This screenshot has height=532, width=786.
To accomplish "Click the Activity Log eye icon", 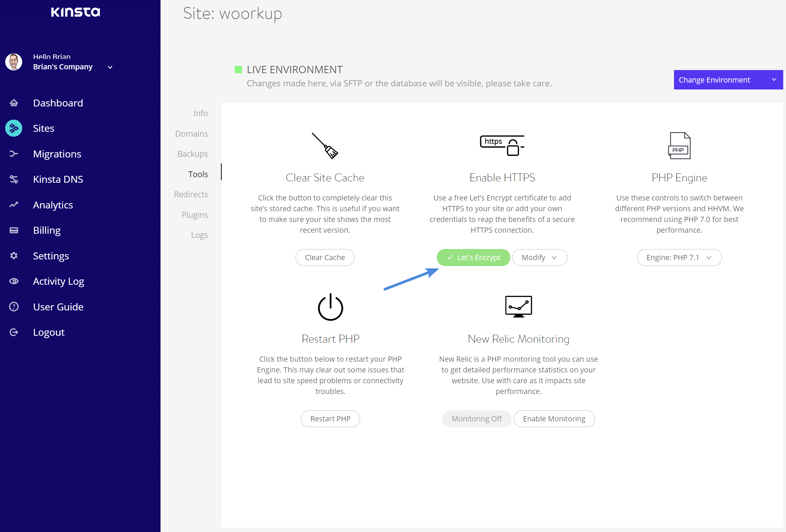I will (x=14, y=281).
